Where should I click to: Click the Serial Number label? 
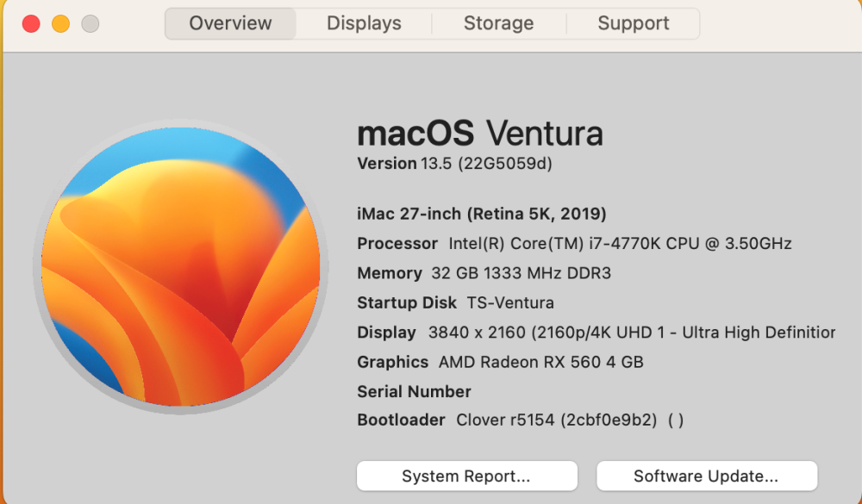tap(414, 392)
